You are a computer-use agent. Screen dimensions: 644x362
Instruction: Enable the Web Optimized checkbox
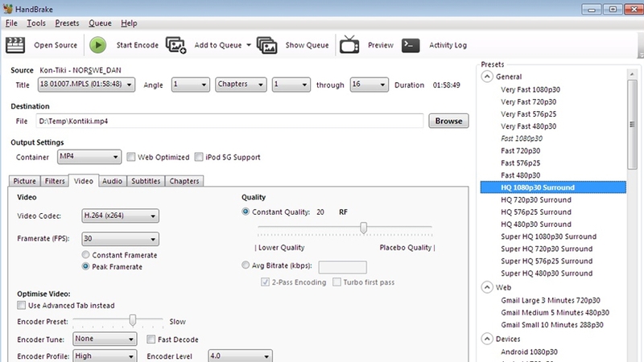[131, 157]
